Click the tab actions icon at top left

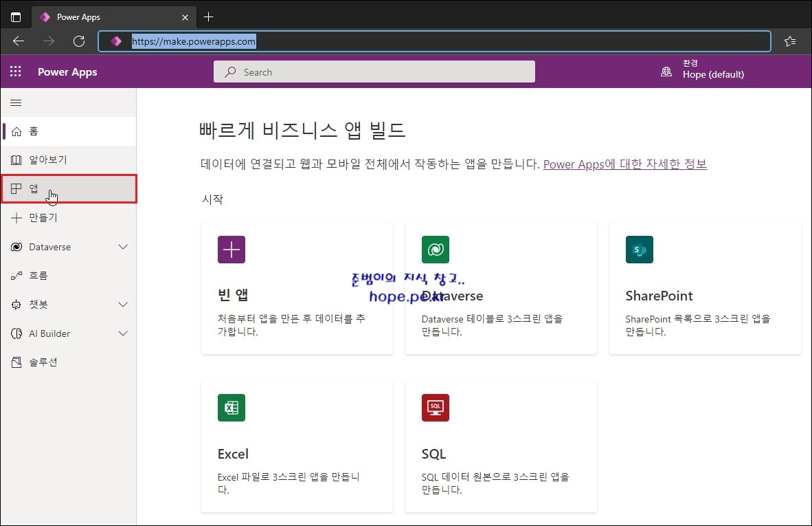pos(16,17)
